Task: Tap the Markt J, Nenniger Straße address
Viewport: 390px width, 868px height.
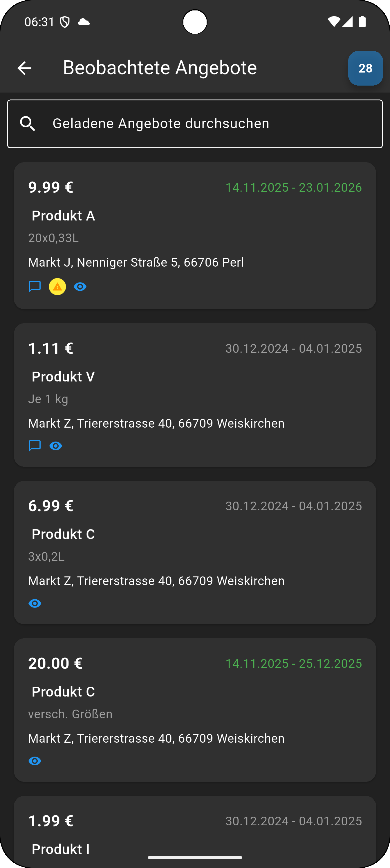Action: pos(136,263)
